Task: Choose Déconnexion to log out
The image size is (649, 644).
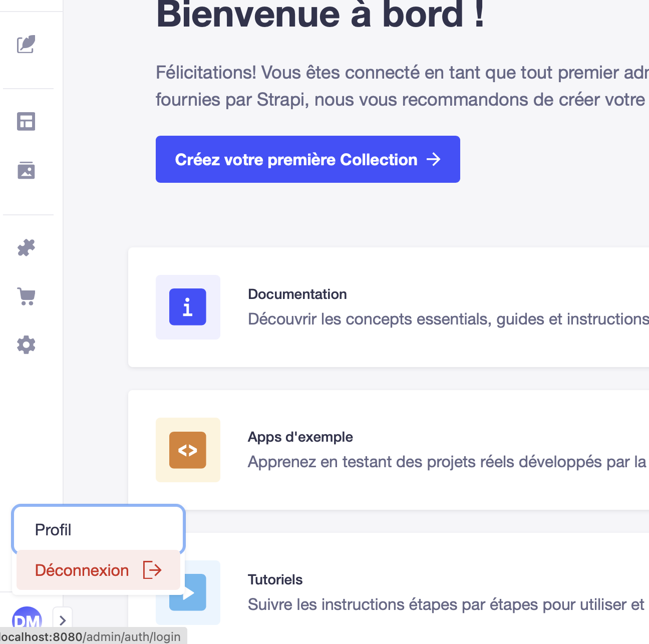Action: [x=98, y=570]
